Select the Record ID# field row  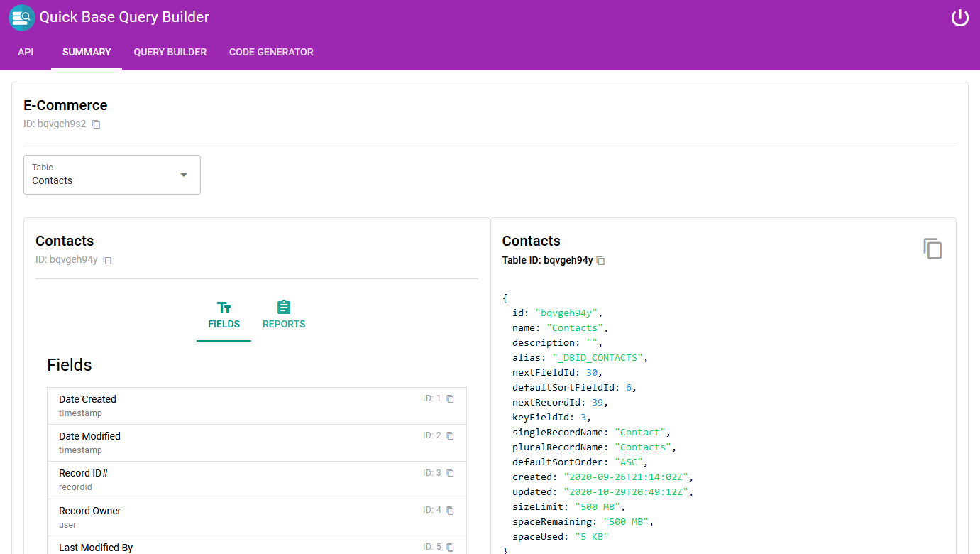tap(257, 480)
